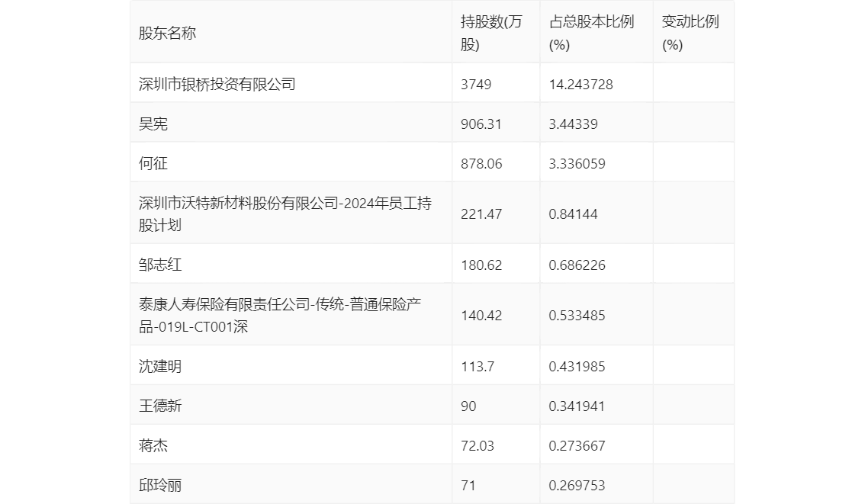Click the value 906.31

481,124
